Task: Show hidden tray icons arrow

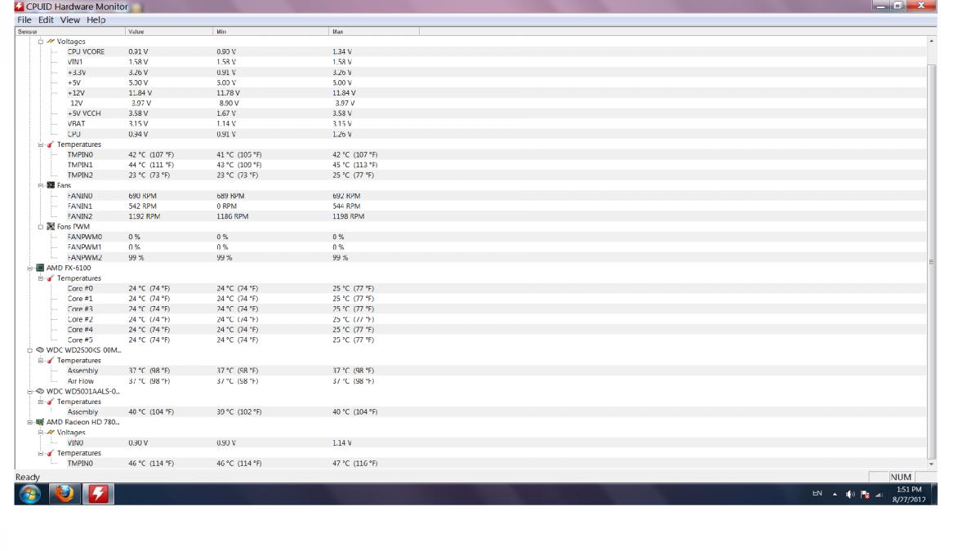Action: pos(835,495)
